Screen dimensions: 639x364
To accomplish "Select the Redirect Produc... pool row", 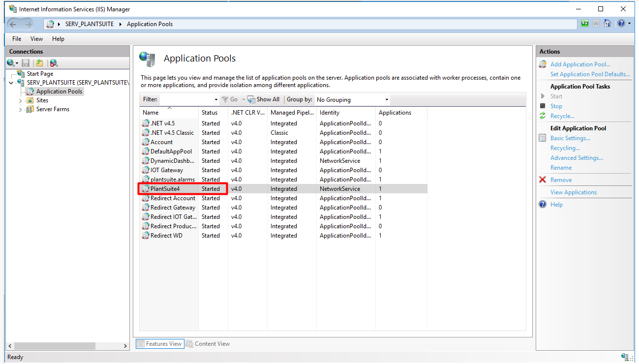I will [x=283, y=226].
